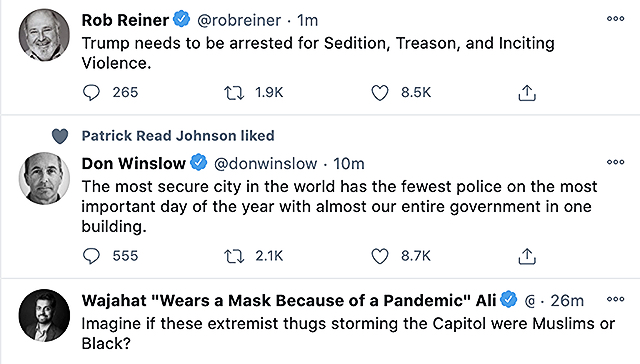Open Rob Reiner's profile picture
Image resolution: width=640 pixels, height=364 pixels.
[x=44, y=35]
